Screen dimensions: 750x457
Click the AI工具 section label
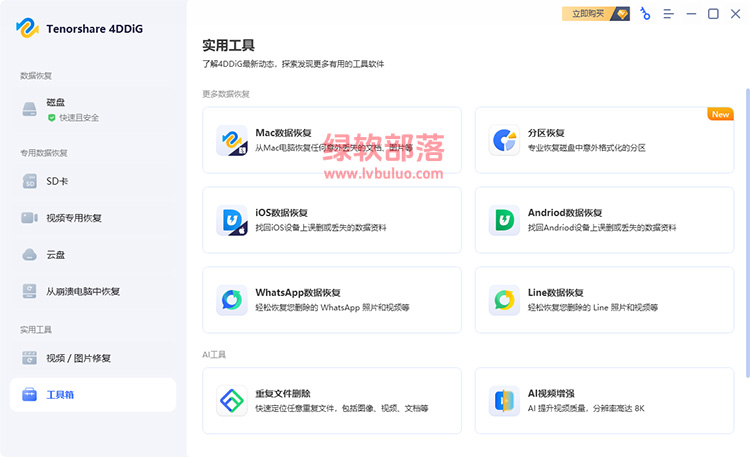pos(214,355)
